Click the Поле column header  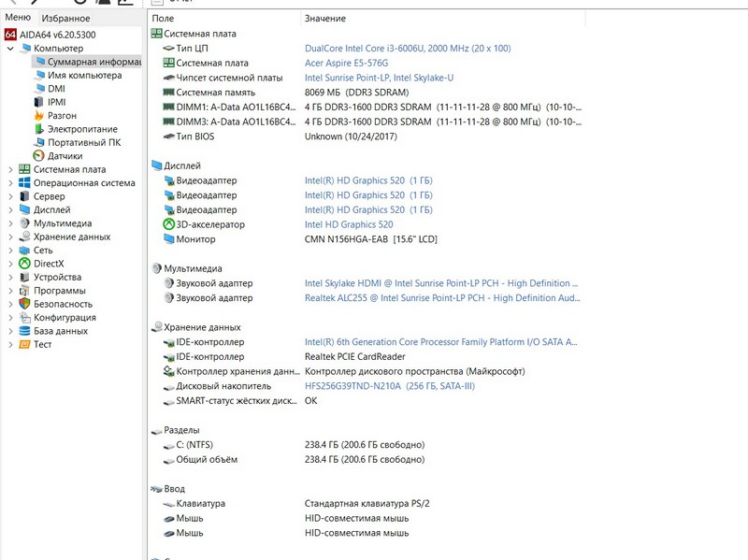(x=163, y=19)
